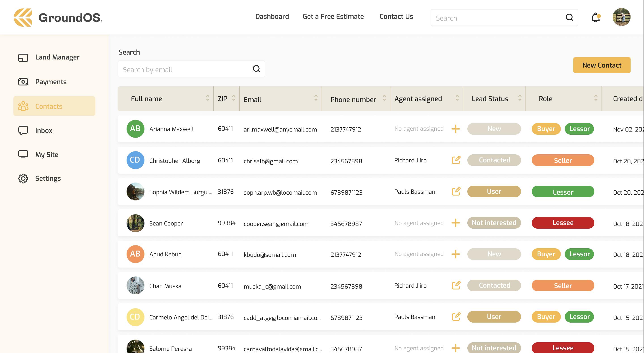Image resolution: width=644 pixels, height=353 pixels.
Task: Click Sophia Wildem's photo avatar
Action: coord(135,191)
